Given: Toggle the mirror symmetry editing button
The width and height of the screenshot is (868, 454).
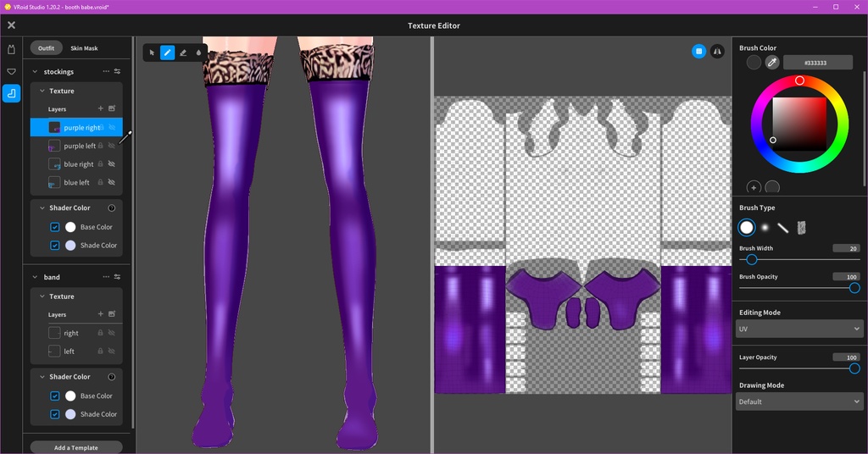Looking at the screenshot, I should (717, 52).
